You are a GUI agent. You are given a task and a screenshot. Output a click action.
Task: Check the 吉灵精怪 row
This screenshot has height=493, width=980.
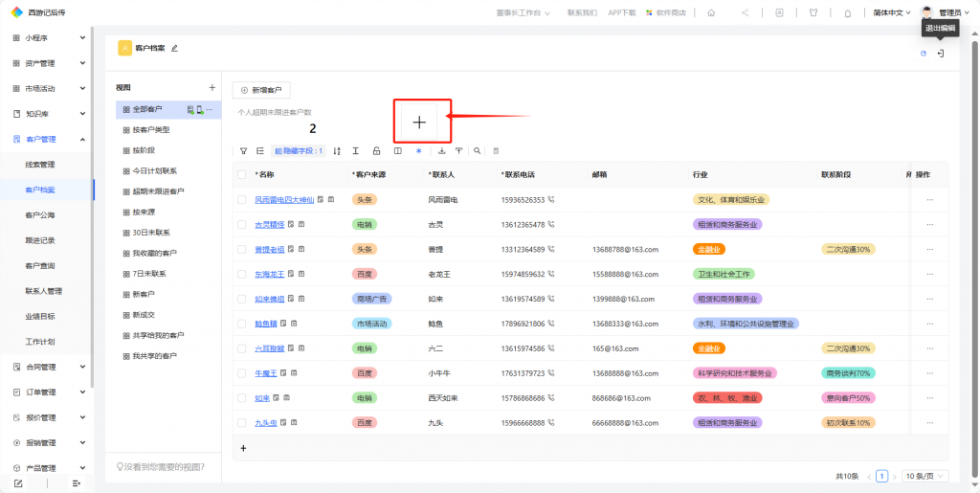[242, 224]
